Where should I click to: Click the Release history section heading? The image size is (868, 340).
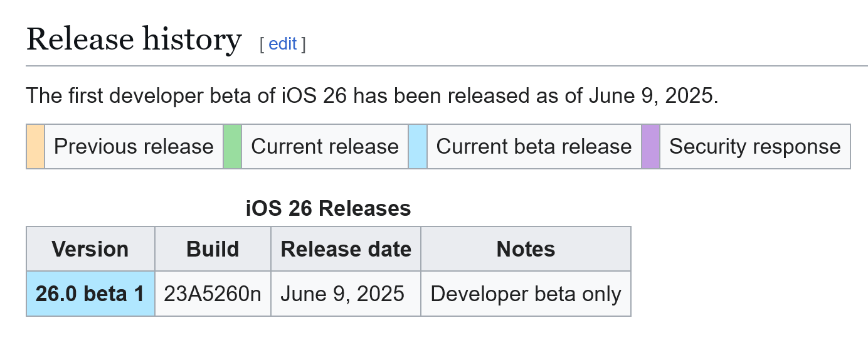(x=134, y=40)
